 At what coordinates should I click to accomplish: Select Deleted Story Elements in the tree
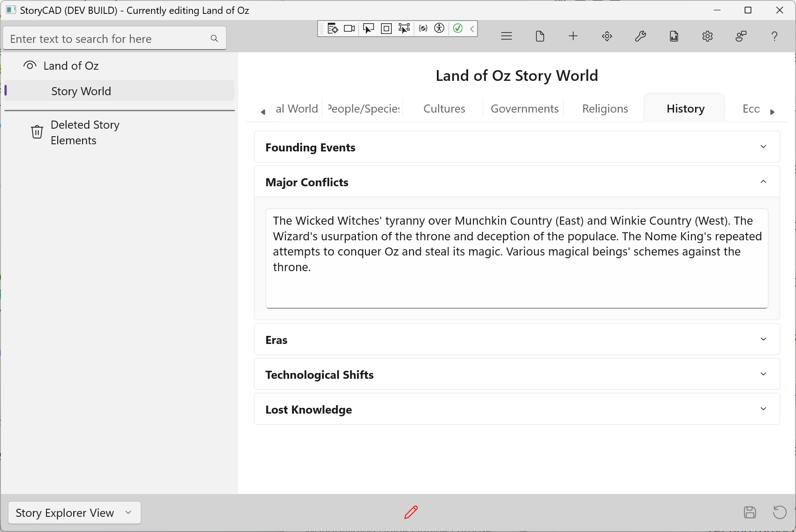84,132
